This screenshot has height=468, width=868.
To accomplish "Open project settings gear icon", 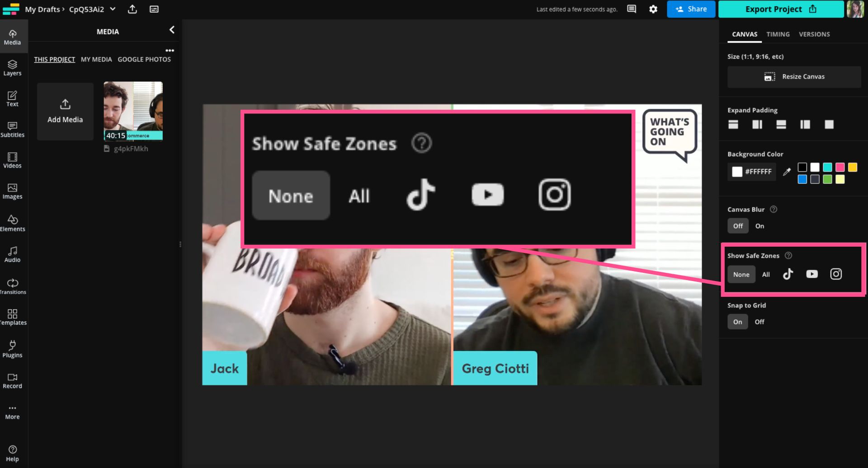I will tap(653, 9).
